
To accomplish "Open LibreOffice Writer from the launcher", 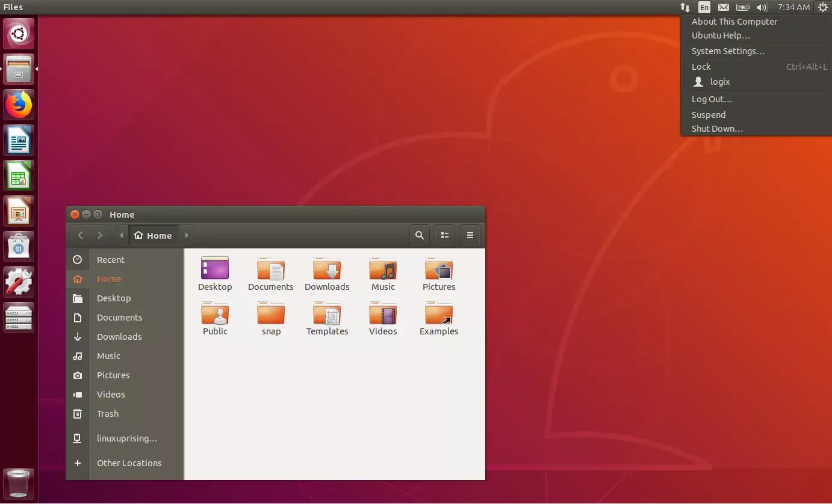I will (18, 140).
